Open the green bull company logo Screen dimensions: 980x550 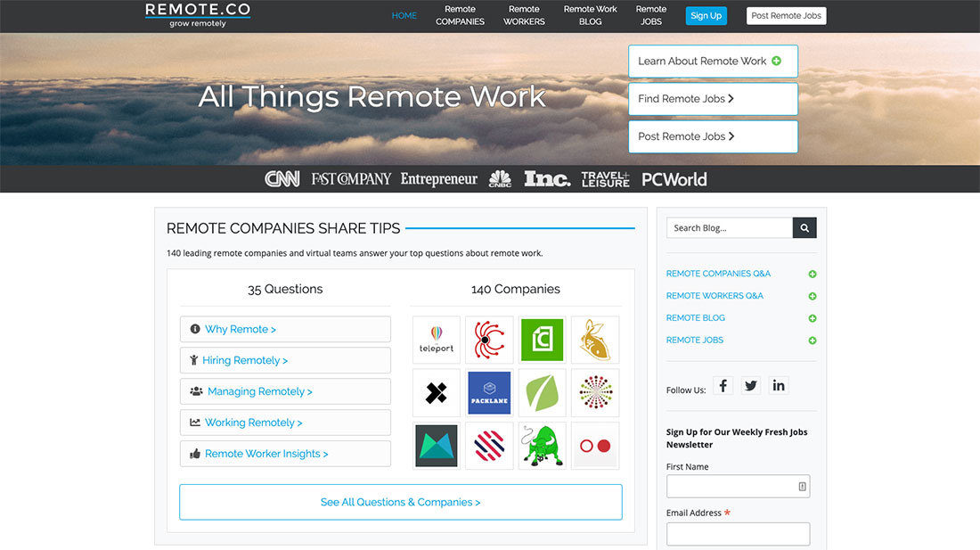542,446
